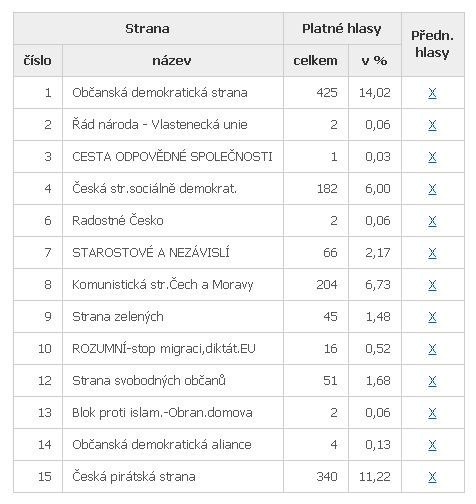This screenshot has height=504, width=476.
Task: Follow X link for Strana svobodných občanů
Action: [432, 381]
